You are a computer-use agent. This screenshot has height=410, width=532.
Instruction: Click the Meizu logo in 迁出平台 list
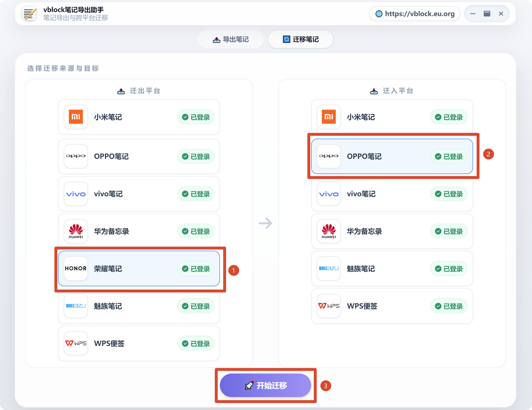[76, 306]
